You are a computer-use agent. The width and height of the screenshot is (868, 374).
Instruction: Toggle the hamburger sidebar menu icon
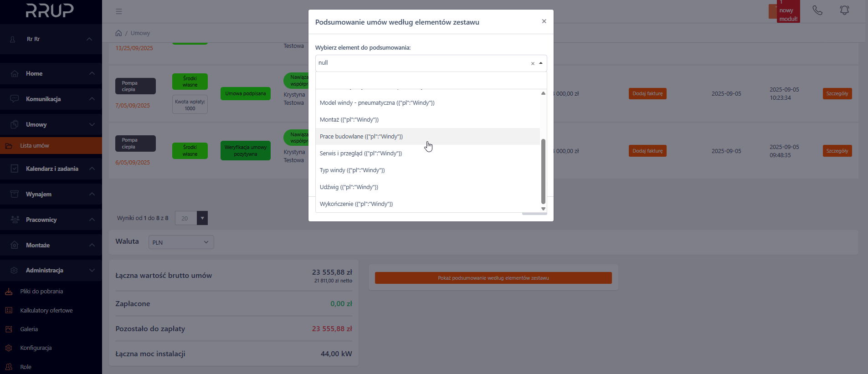119,11
